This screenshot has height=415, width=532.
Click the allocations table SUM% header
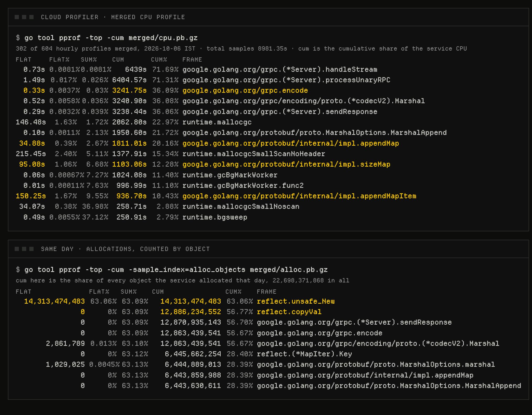[x=129, y=292]
